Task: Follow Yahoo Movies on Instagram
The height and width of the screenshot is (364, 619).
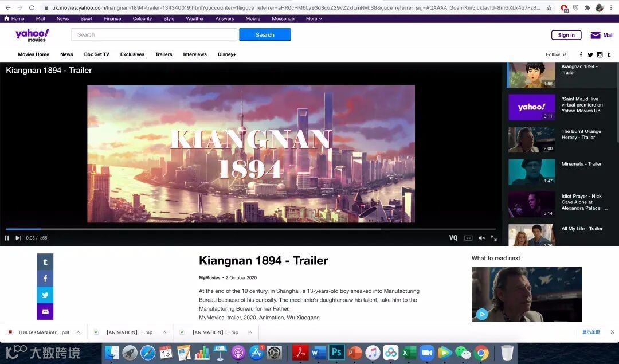Action: pos(600,54)
